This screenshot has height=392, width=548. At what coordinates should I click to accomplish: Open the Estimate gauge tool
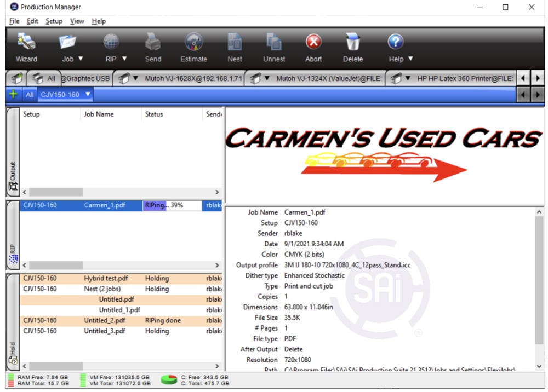pos(193,47)
